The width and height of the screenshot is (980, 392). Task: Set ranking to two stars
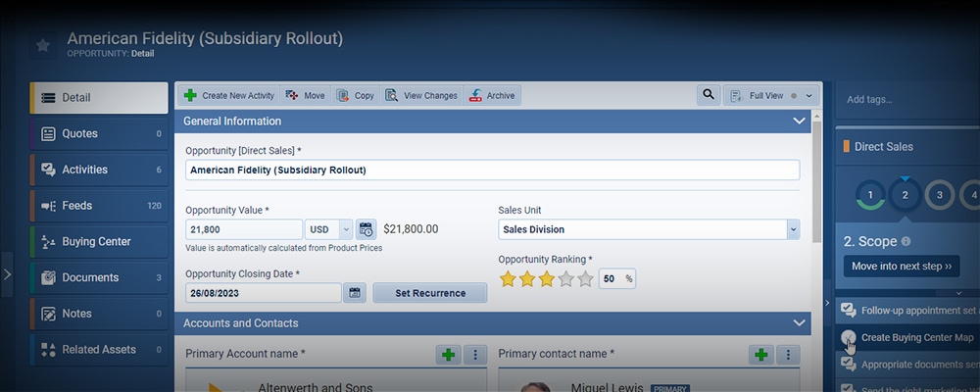(x=527, y=279)
